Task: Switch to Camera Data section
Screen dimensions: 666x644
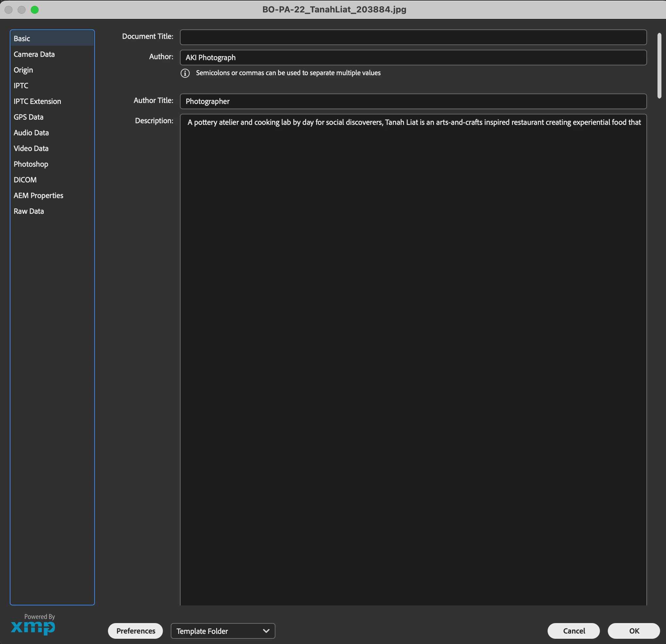Action: pos(34,54)
